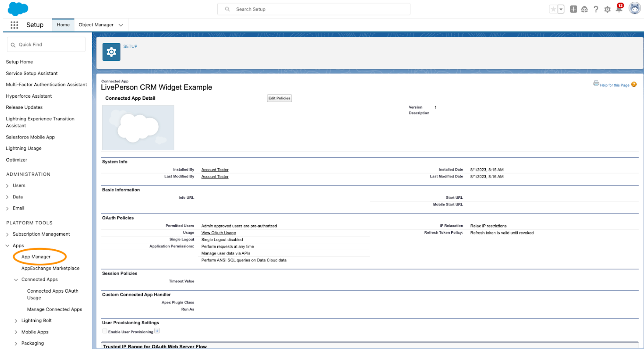Click the User Provisioning info icon
This screenshot has width=644, height=354.
[x=157, y=331]
